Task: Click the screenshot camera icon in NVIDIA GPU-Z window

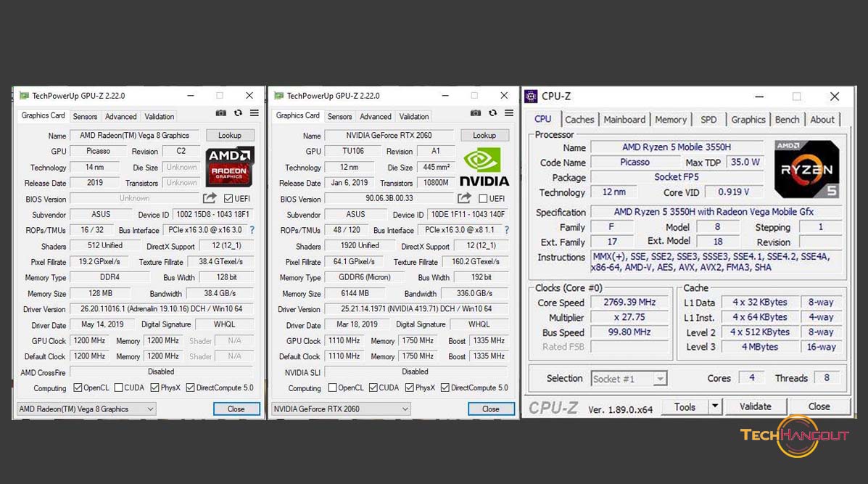Action: point(476,113)
